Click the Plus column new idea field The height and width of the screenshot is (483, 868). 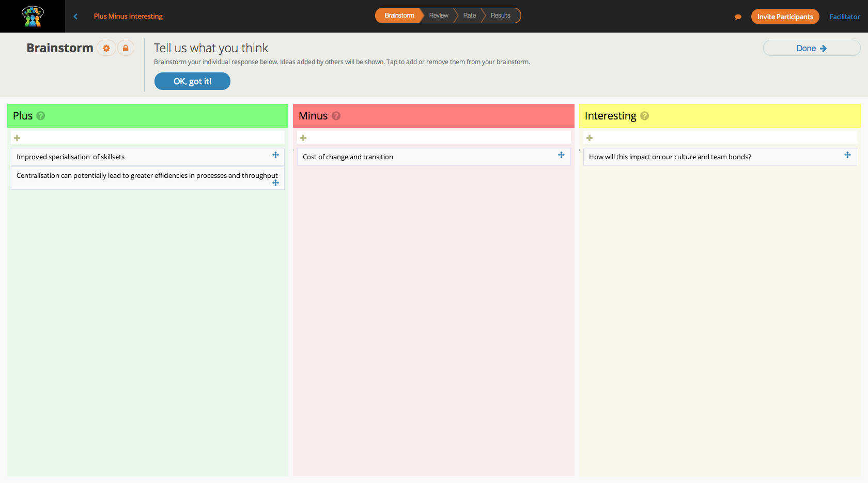pos(148,138)
